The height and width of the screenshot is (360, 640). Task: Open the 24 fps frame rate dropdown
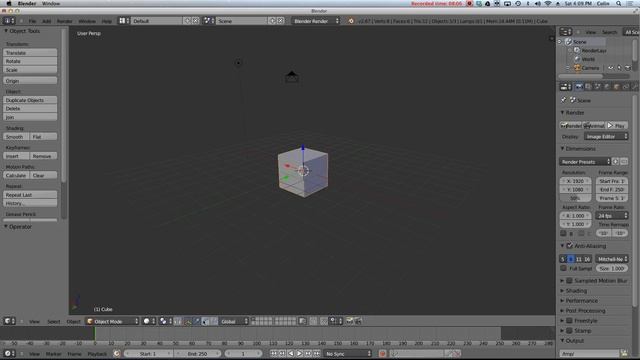click(x=612, y=216)
